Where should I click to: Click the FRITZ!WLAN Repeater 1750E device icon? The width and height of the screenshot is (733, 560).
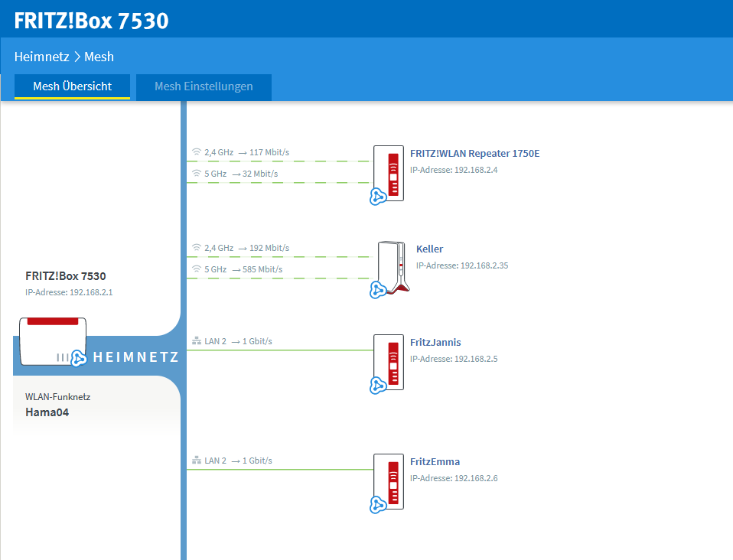pos(389,173)
